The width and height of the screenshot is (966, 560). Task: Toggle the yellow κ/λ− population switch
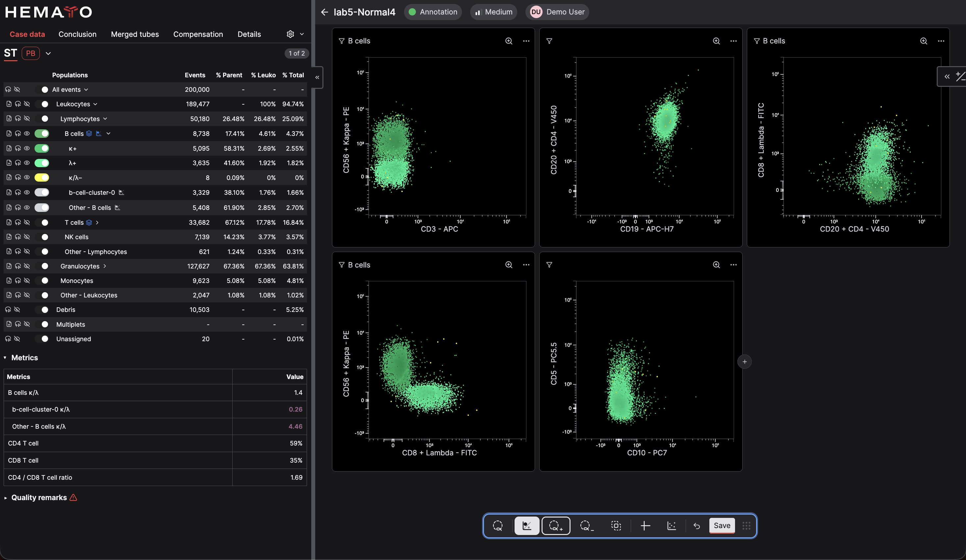(42, 177)
